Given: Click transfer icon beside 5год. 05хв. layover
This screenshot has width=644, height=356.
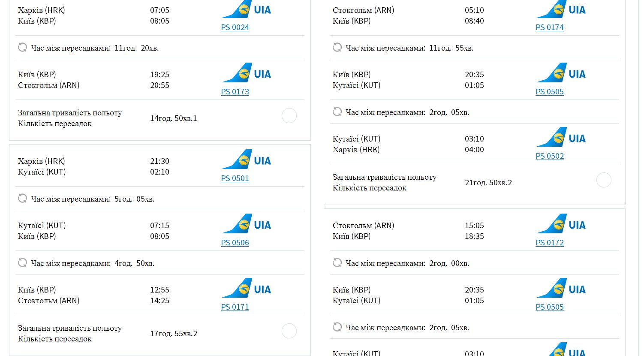Looking at the screenshot, I should pos(22,198).
